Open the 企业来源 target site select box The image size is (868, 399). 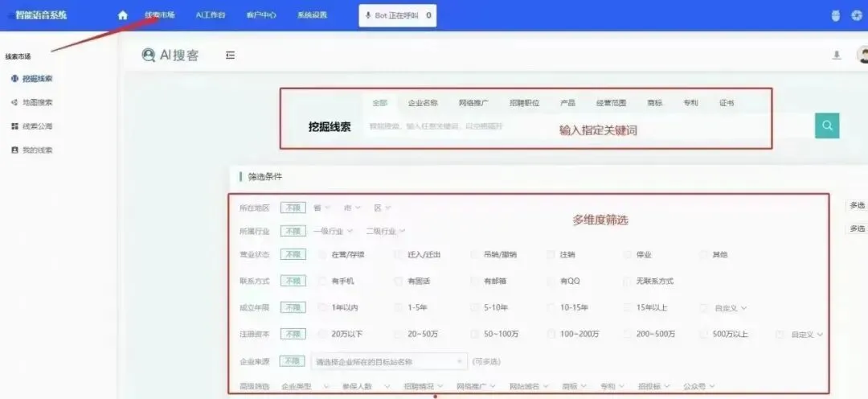point(389,362)
